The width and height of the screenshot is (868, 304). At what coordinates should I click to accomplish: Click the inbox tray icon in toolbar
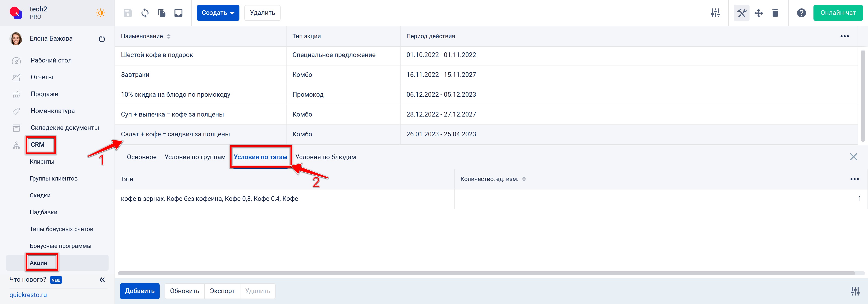179,13
